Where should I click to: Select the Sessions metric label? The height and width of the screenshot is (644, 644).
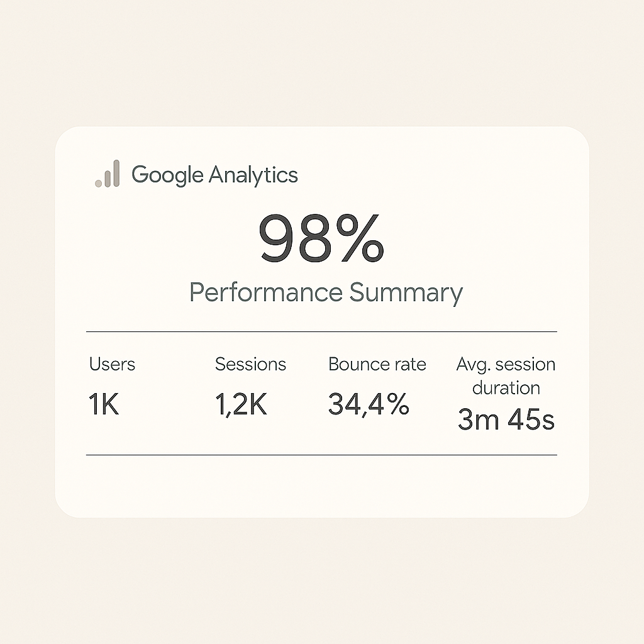click(x=250, y=364)
